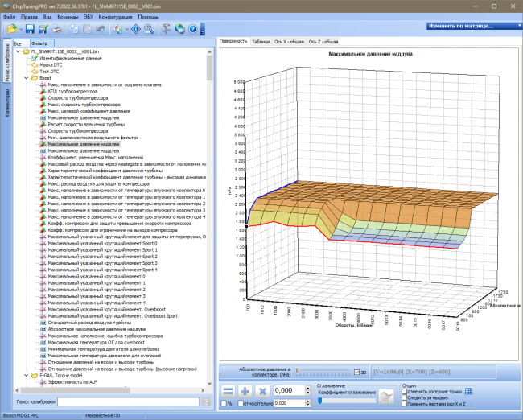The width and height of the screenshot is (523, 420).
Task: Save the file with the floppy disk icon
Action: click(30, 29)
